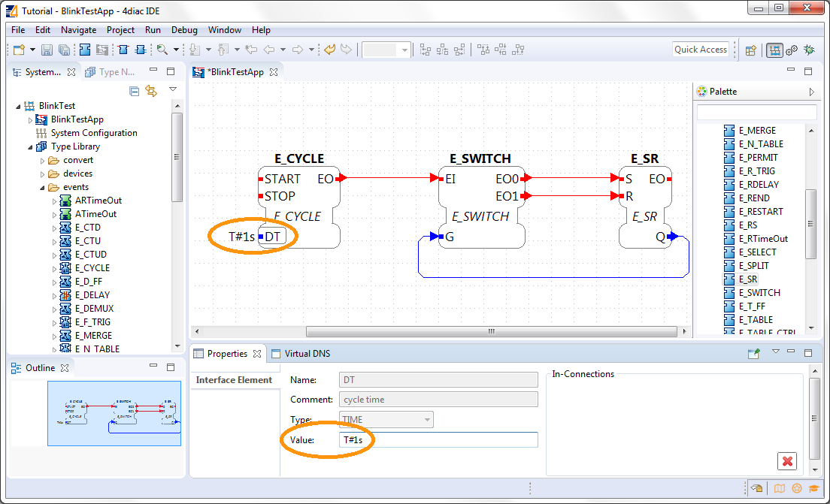Open the Debug menu

click(x=184, y=30)
